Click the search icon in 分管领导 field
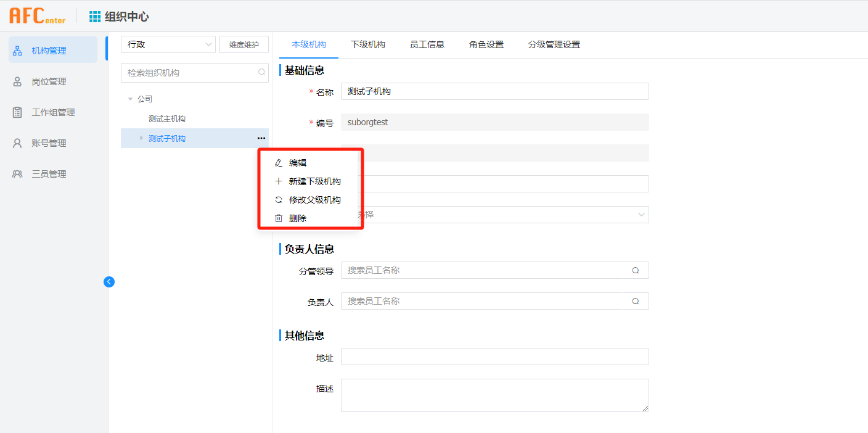Screen dimensions: 868x433 point(636,270)
